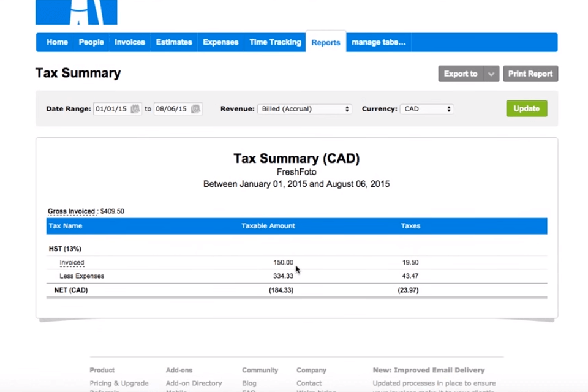This screenshot has width=588, height=392.
Task: Click the People tab
Action: tap(91, 42)
